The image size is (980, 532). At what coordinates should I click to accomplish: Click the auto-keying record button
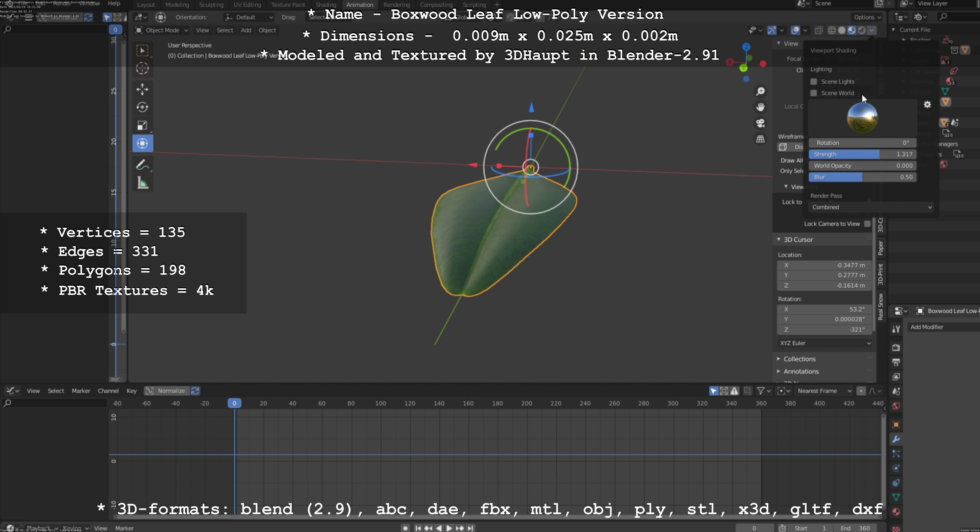[x=406, y=528]
